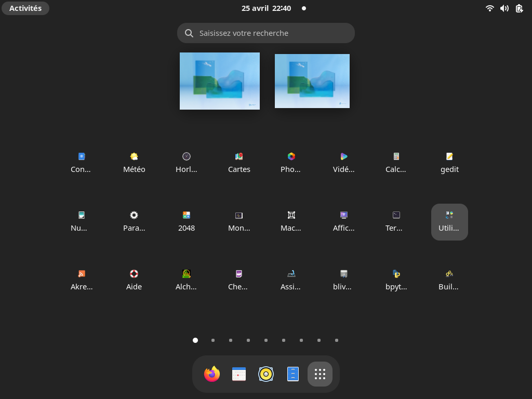The image size is (532, 399).
Task: Launch Rhythmbox speaker icon in dock
Action: (x=265, y=374)
